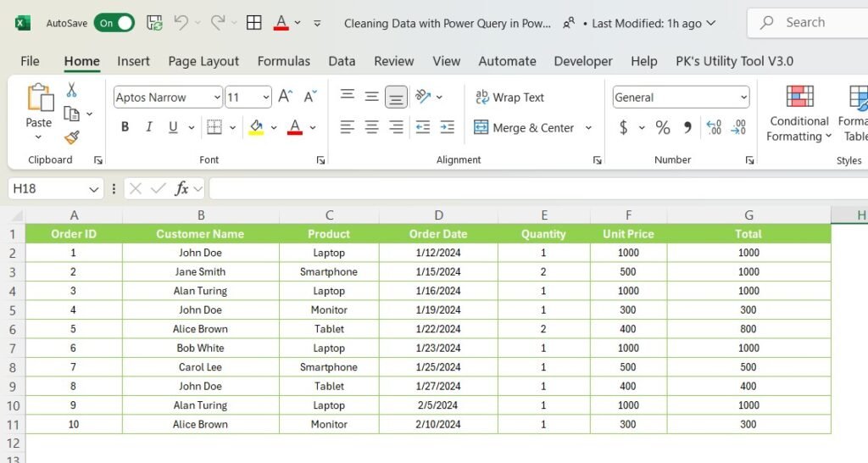Click the Save icon in title bar

pyautogui.click(x=154, y=23)
